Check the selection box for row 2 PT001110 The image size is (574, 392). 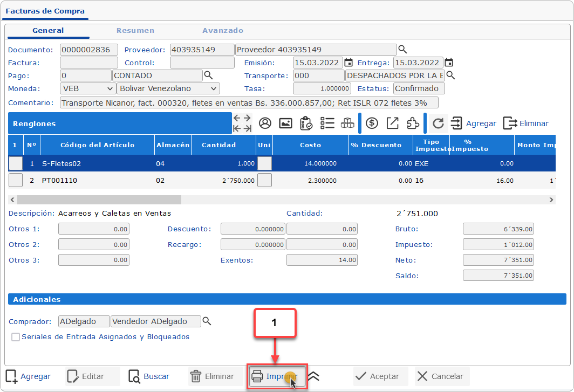[16, 181]
